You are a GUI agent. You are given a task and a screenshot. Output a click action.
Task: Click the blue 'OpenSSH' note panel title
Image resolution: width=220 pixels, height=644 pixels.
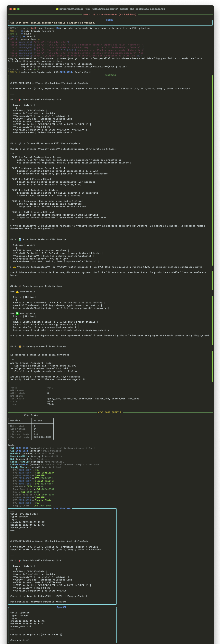coord(62,608)
